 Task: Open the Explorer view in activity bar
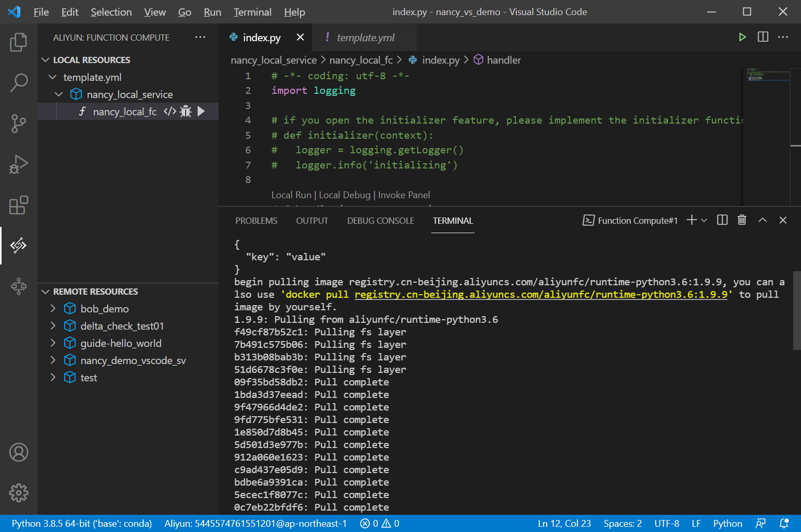(x=19, y=42)
